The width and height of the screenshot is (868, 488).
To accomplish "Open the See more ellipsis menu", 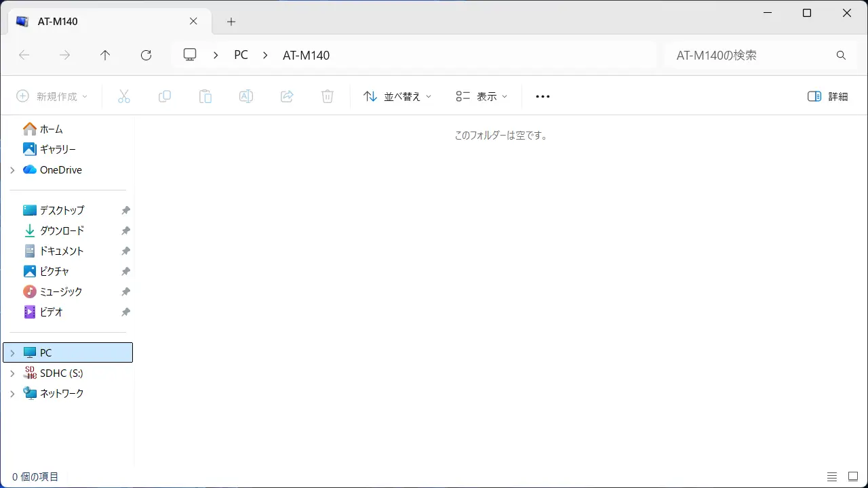I will 542,97.
